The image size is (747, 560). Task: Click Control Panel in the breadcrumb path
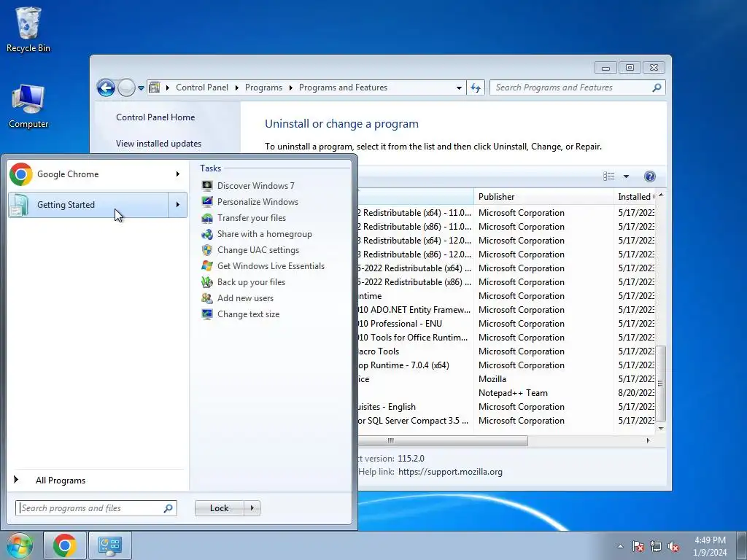(x=202, y=87)
